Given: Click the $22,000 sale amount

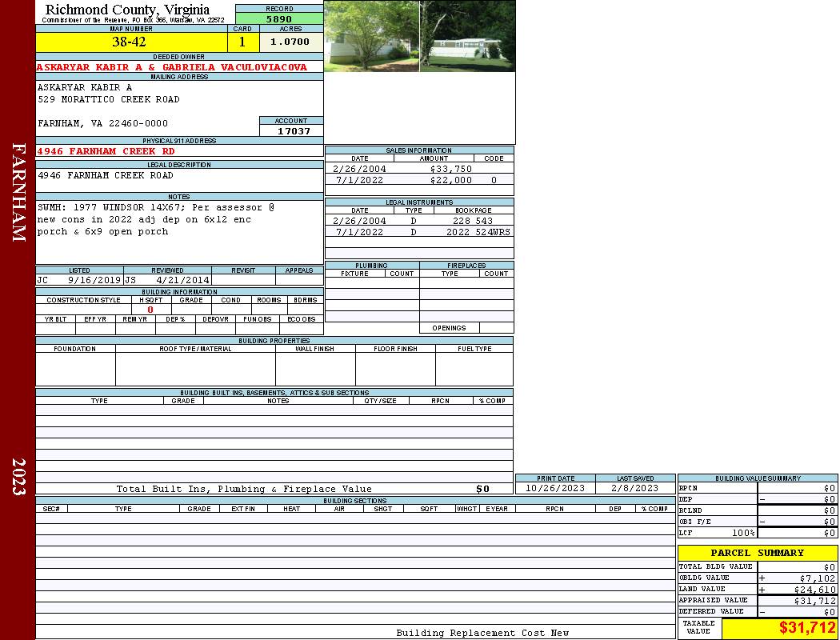Looking at the screenshot, I should [x=450, y=180].
